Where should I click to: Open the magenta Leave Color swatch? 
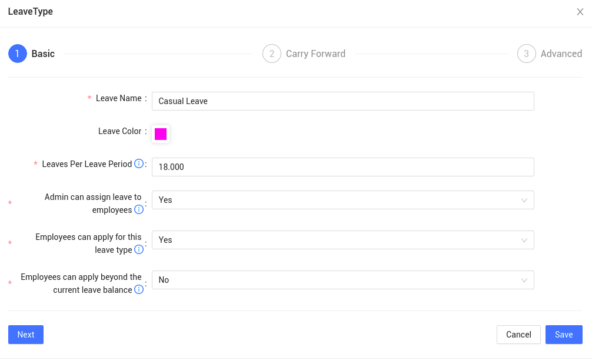point(161,134)
